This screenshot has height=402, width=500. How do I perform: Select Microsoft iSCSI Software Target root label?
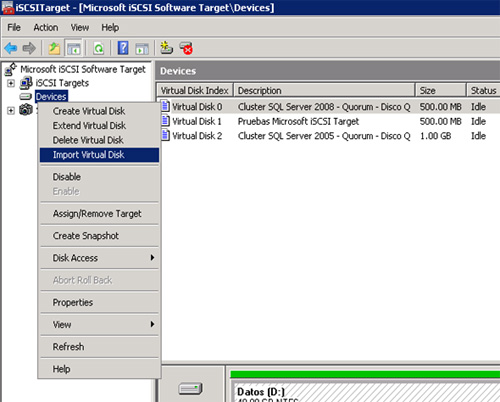83,69
